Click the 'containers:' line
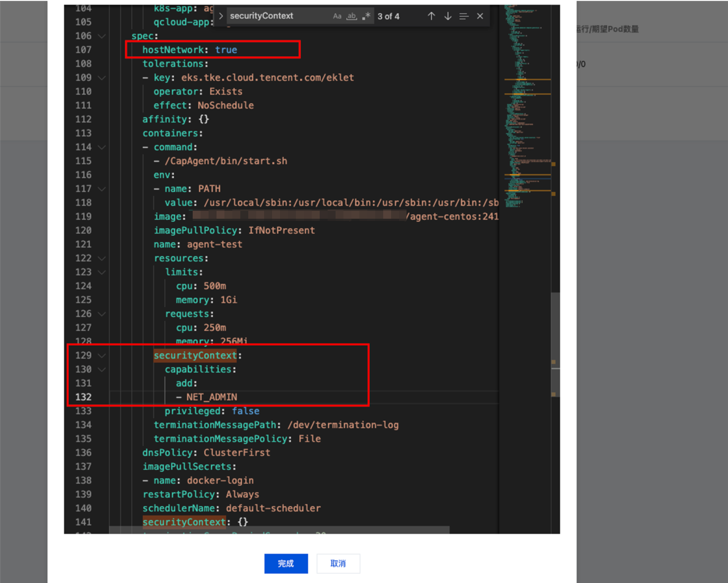The image size is (728, 583). click(172, 133)
